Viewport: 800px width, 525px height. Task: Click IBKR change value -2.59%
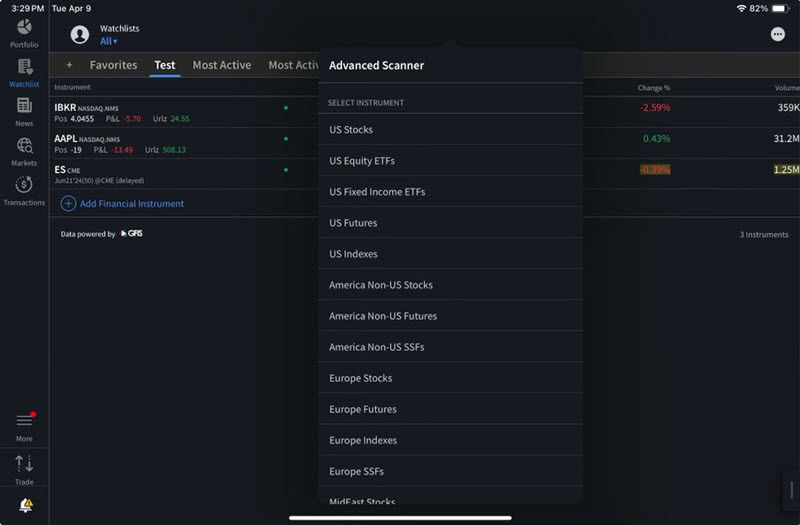(655, 108)
